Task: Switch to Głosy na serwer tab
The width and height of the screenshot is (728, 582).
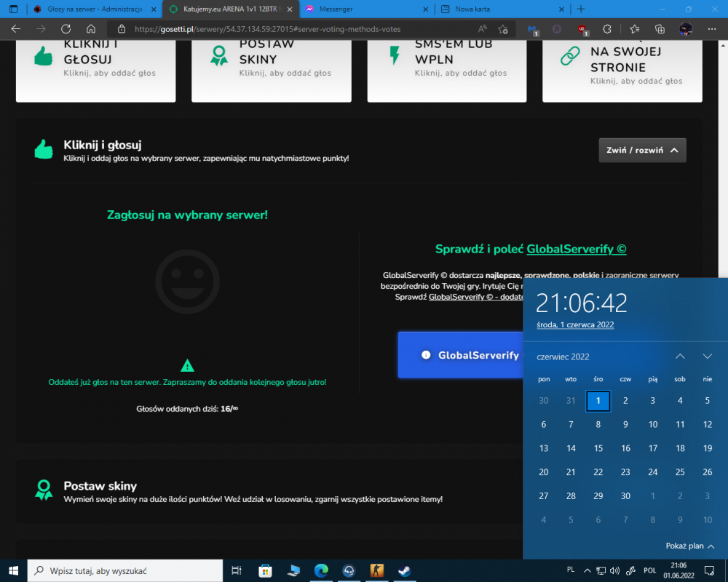Action: pos(95,9)
